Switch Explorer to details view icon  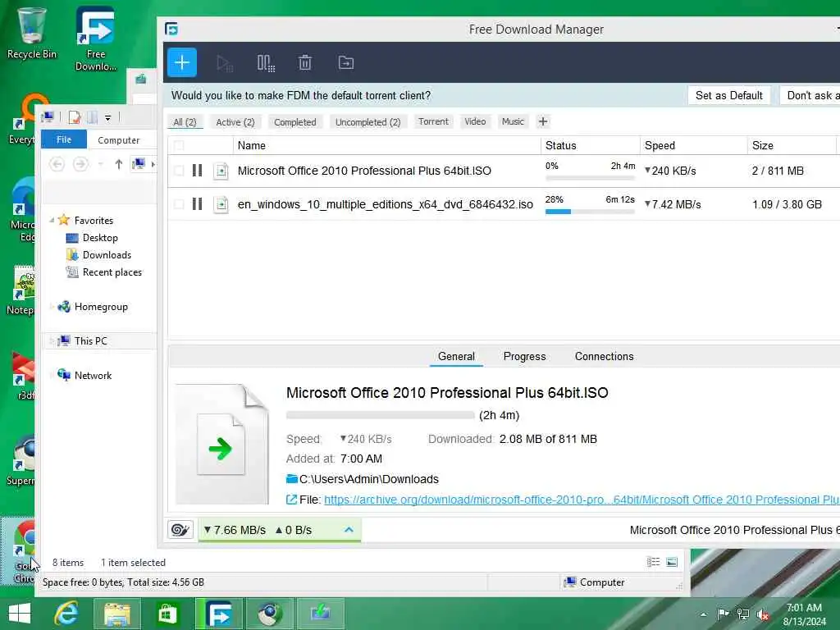point(653,562)
